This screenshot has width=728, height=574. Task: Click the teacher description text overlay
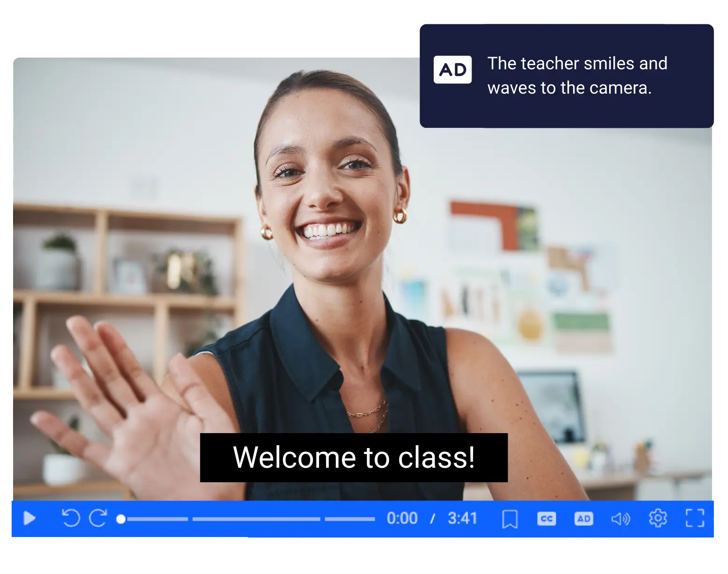(x=578, y=75)
